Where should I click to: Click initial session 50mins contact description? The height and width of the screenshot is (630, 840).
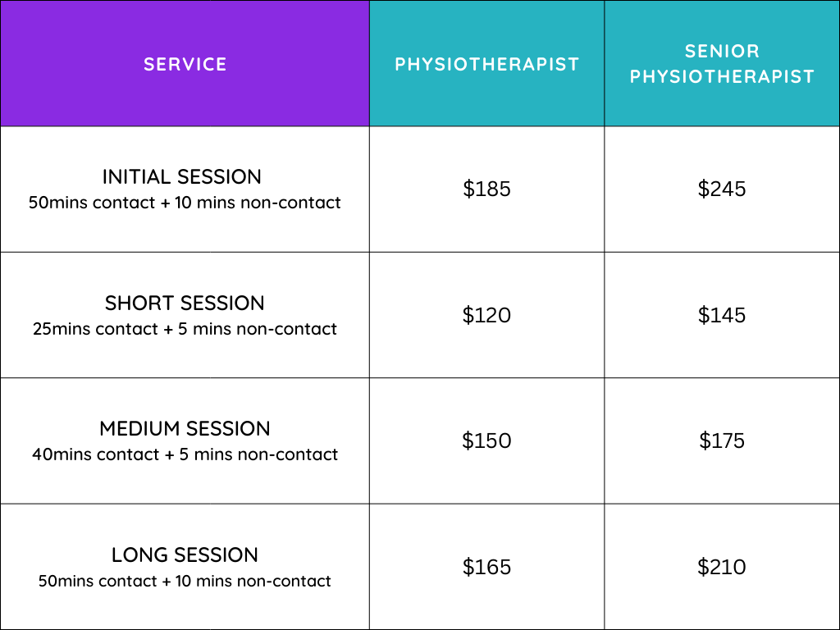tap(185, 203)
